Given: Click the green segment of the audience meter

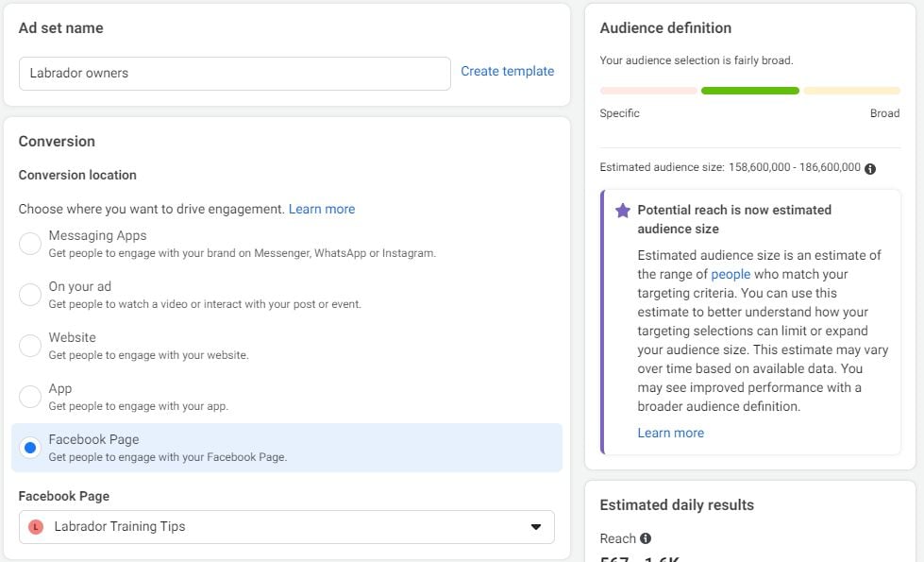Looking at the screenshot, I should (750, 90).
